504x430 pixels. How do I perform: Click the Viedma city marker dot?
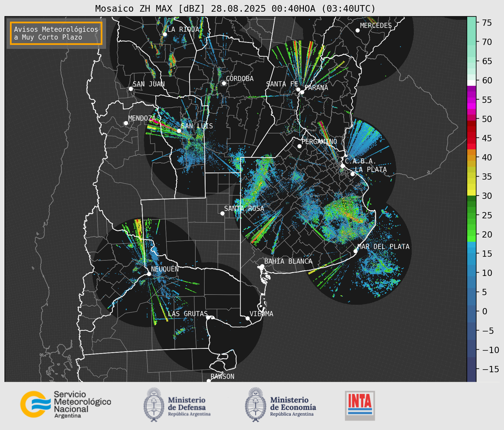coord(248,318)
